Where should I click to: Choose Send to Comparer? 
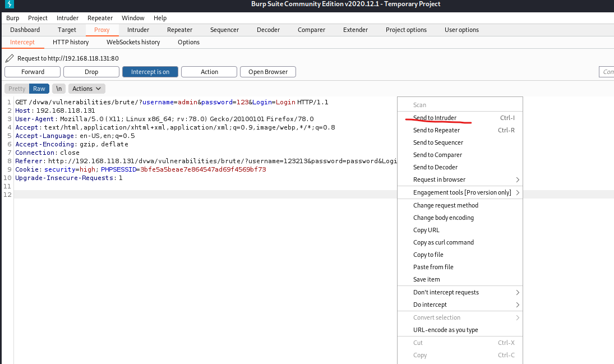point(460,155)
